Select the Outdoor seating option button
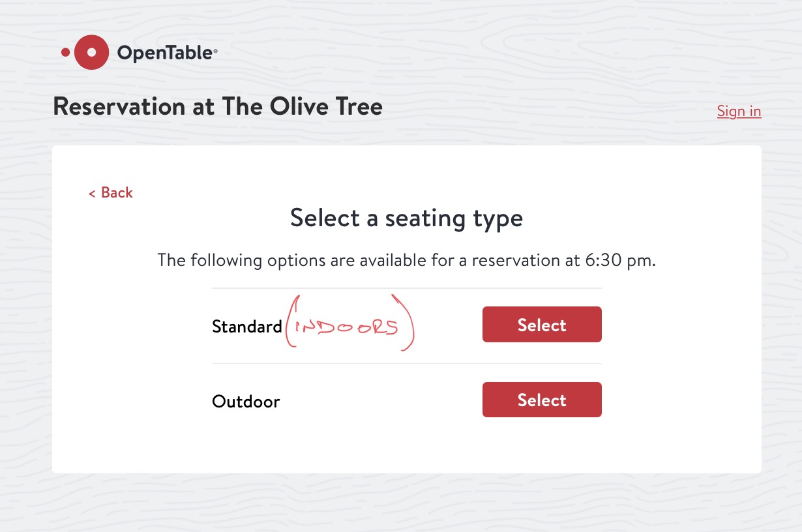802x532 pixels. tap(542, 400)
